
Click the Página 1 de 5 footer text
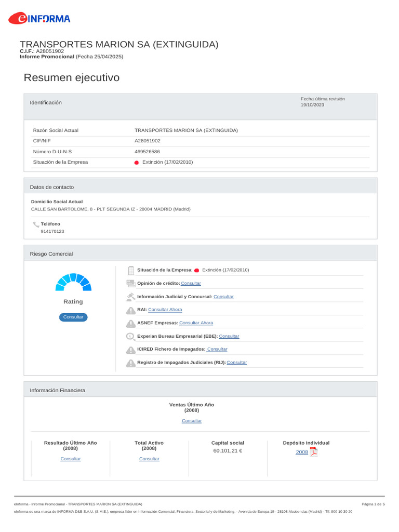[x=373, y=504]
